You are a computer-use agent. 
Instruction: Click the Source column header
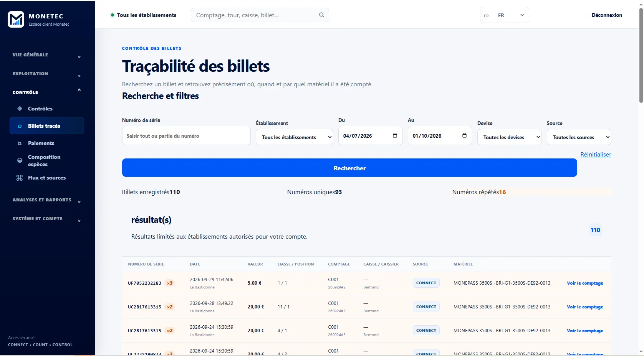coord(421,264)
